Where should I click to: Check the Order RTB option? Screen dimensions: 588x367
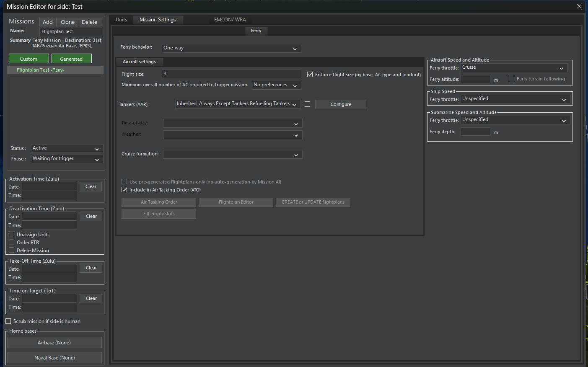[12, 243]
